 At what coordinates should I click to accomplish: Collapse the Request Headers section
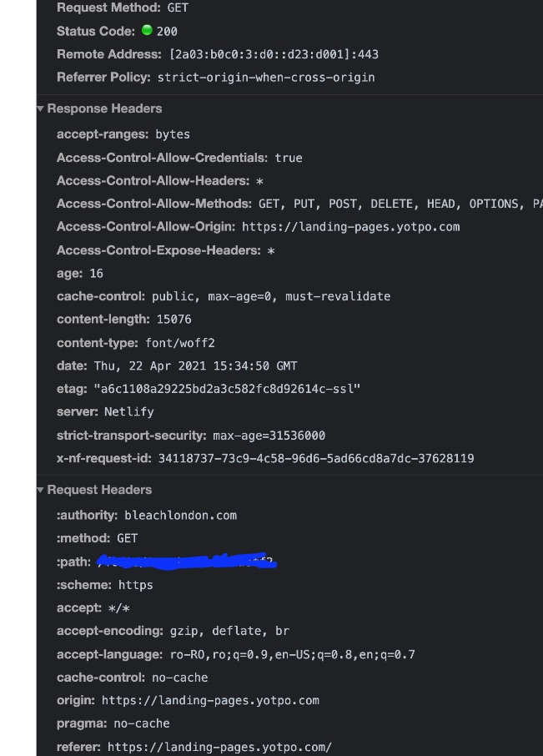[41, 490]
